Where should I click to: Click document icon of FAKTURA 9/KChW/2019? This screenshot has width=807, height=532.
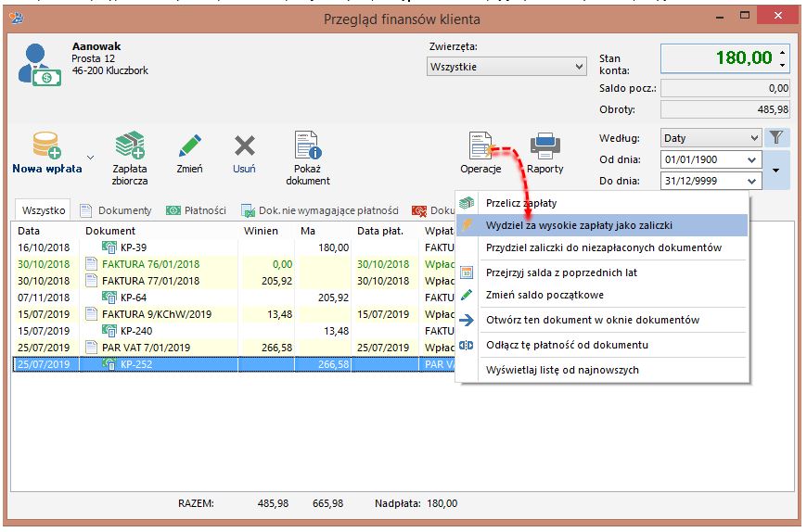tap(91, 313)
